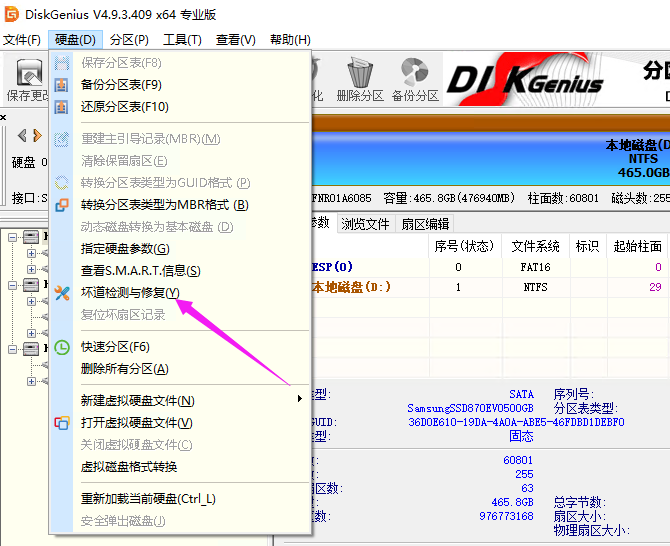Collapse the first disk tree node
Image resolution: width=670 pixels, height=546 pixels.
coord(12,237)
